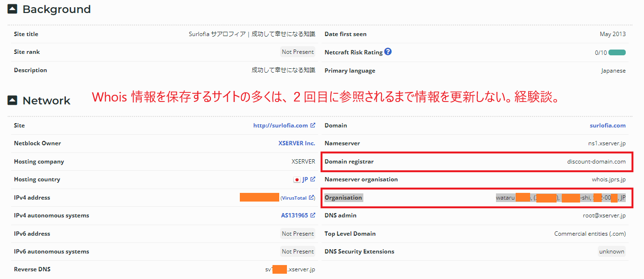The image size is (644, 279).
Task: Click the green risk rating bar
Action: point(617,52)
